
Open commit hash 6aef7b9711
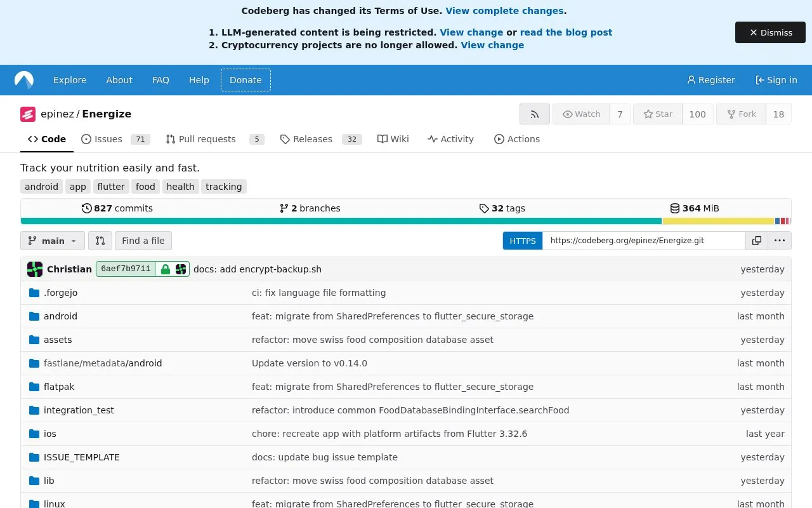[x=126, y=269]
